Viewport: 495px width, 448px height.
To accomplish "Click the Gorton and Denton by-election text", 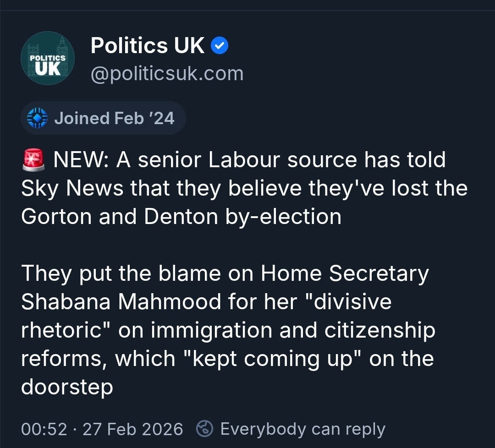I will 181,217.
